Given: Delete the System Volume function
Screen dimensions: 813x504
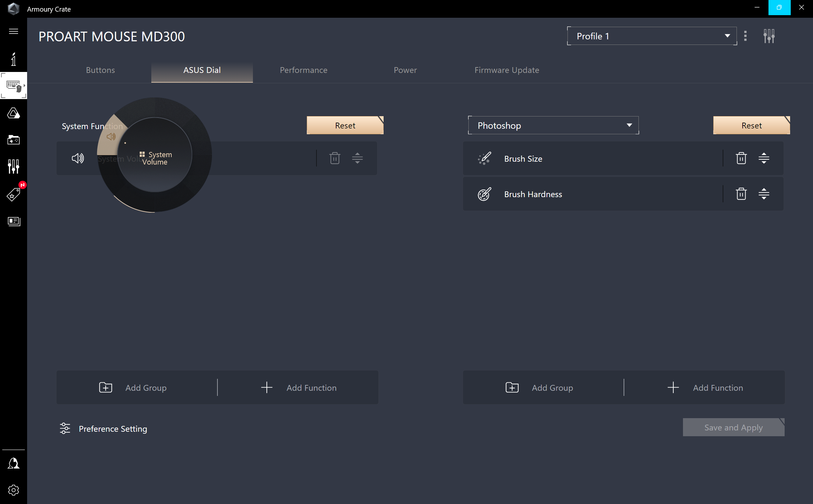Looking at the screenshot, I should point(335,158).
